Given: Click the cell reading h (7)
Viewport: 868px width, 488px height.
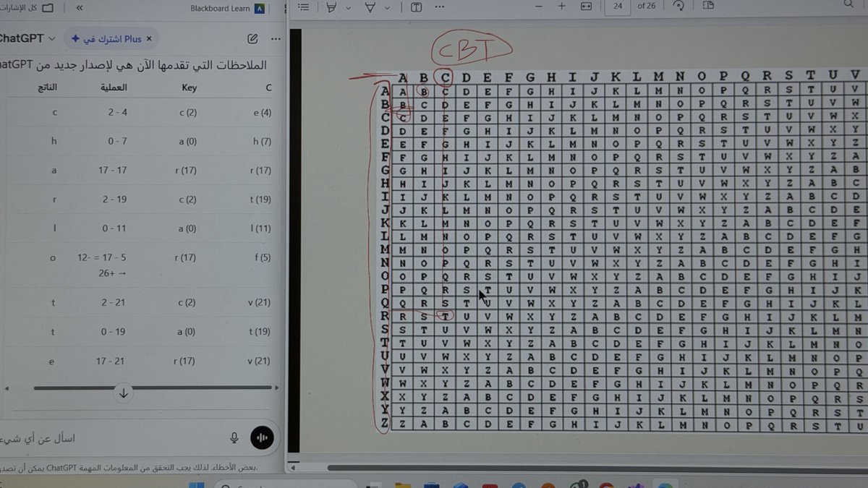Looking at the screenshot, I should click(x=262, y=141).
